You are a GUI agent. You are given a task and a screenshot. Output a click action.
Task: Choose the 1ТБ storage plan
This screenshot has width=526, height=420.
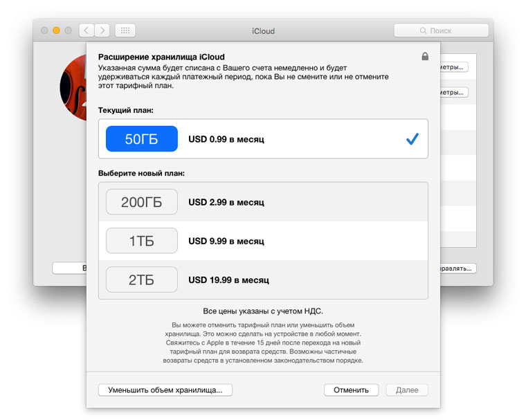tap(142, 241)
